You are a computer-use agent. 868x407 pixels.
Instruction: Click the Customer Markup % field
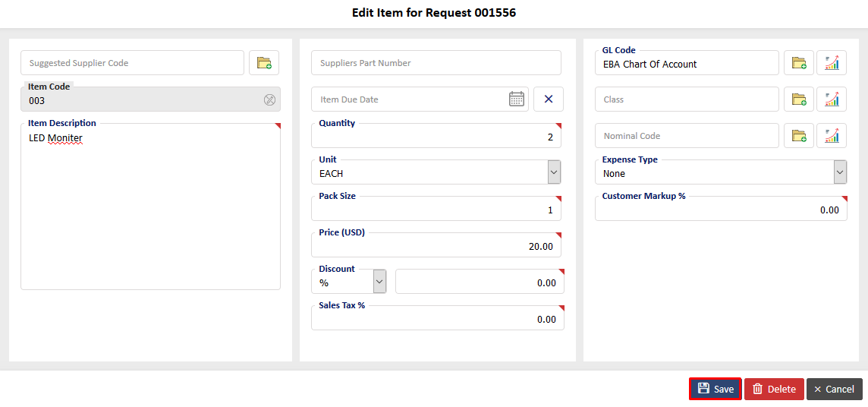[721, 209]
